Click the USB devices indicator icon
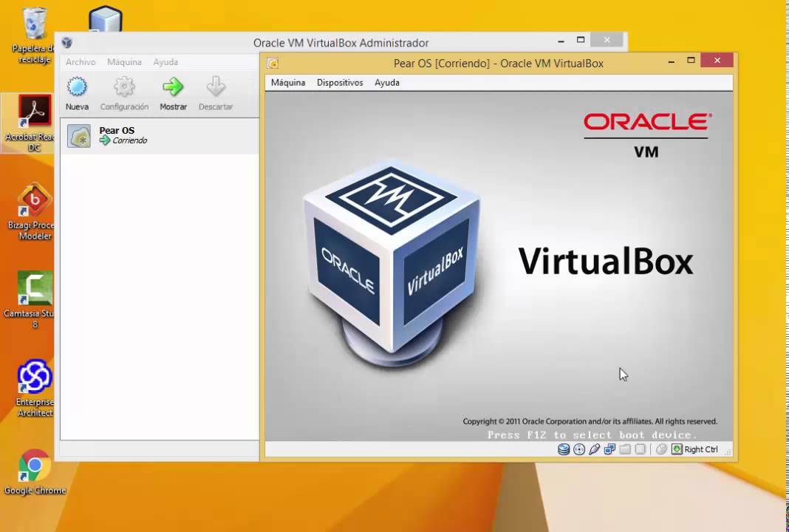 tap(594, 449)
